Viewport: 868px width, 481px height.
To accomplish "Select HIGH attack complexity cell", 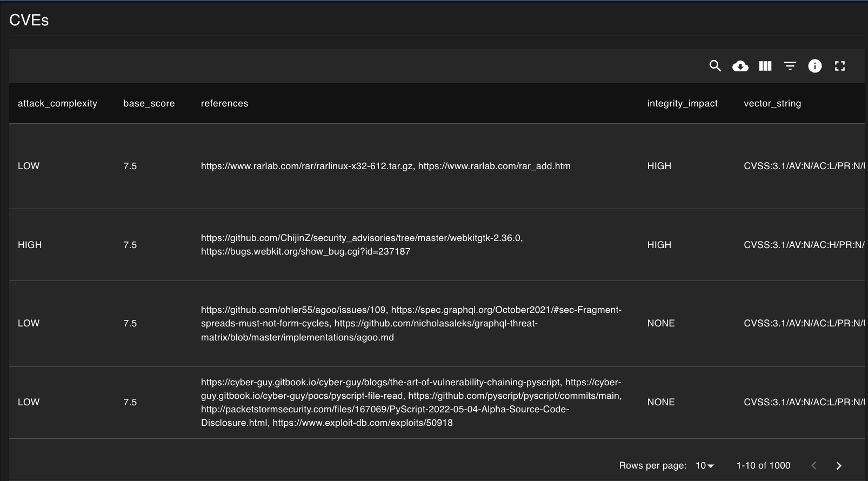I will (30, 245).
